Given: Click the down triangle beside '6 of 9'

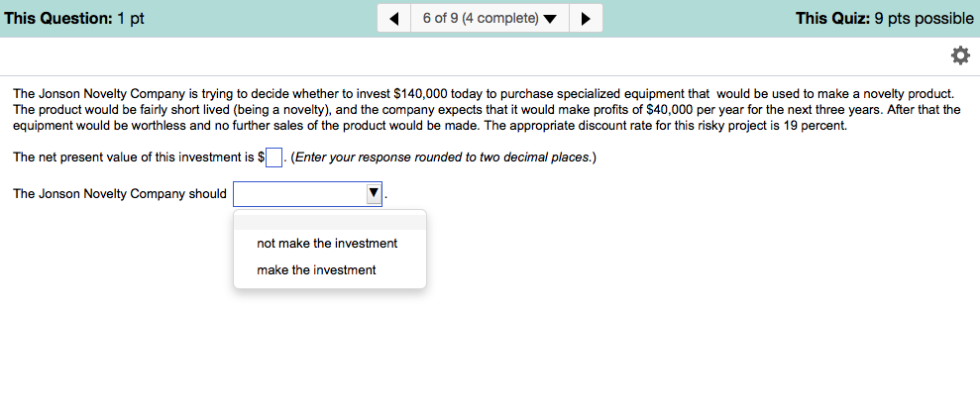Looking at the screenshot, I should click(x=550, y=19).
